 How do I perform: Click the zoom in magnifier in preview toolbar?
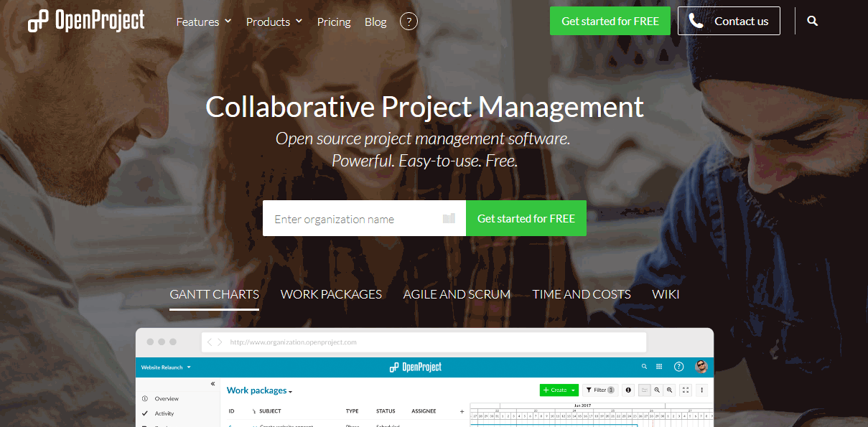click(x=669, y=390)
